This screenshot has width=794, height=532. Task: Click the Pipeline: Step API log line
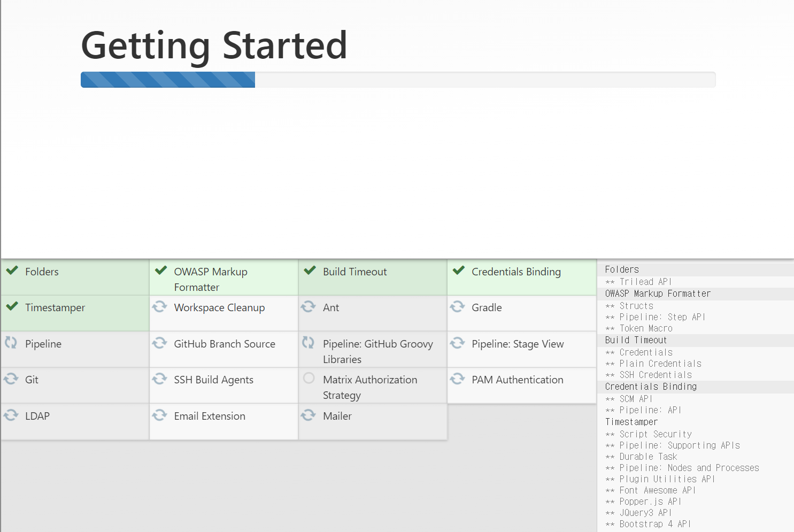[x=656, y=317]
